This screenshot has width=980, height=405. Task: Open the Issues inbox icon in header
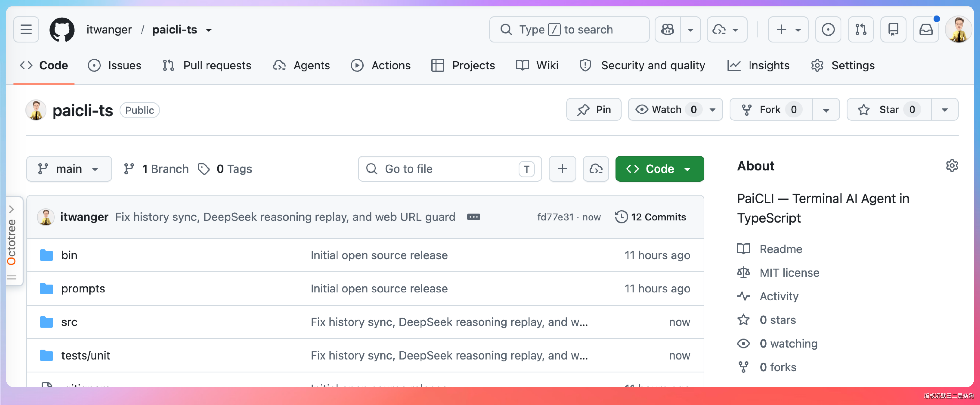click(828, 29)
